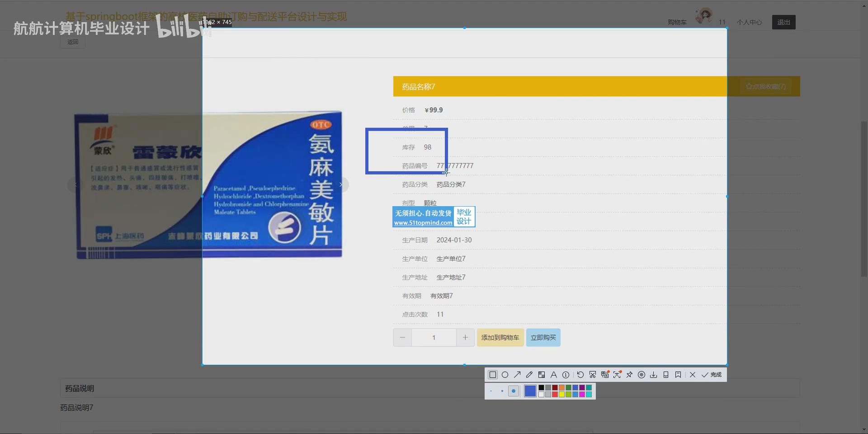Click 立即购买 button
The height and width of the screenshot is (434, 868).
point(543,338)
